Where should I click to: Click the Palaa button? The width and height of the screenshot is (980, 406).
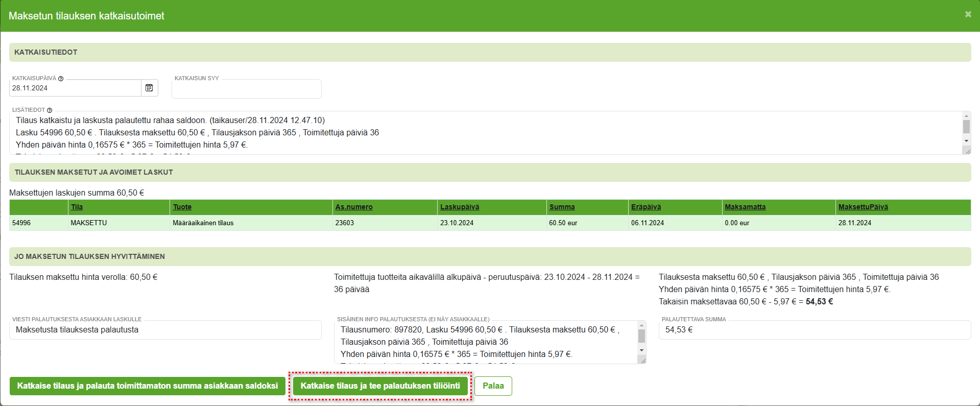pos(493,386)
